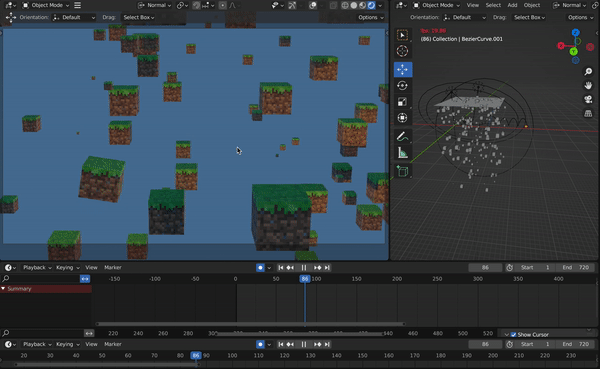Toggle camera view with the camera icon
The image size is (600, 369).
click(588, 100)
